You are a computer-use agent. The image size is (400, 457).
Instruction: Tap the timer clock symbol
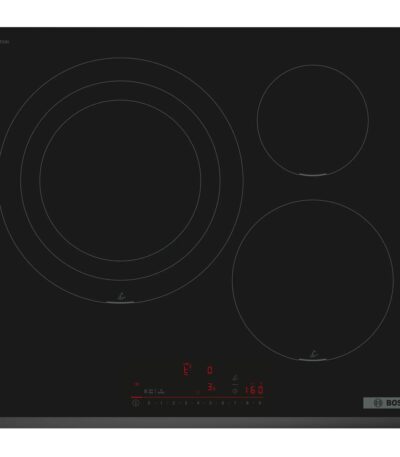pos(235,391)
